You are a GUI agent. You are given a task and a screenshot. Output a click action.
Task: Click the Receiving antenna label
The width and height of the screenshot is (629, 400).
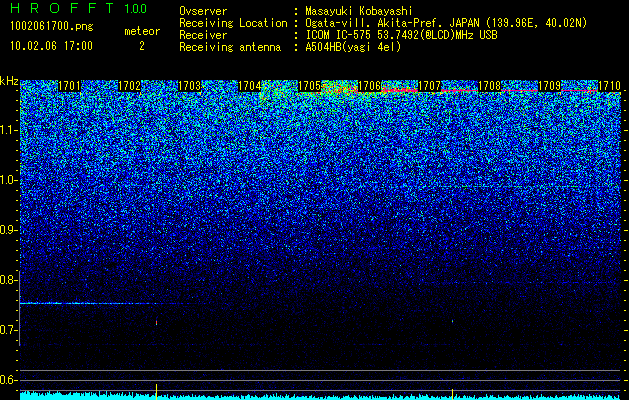coord(230,47)
